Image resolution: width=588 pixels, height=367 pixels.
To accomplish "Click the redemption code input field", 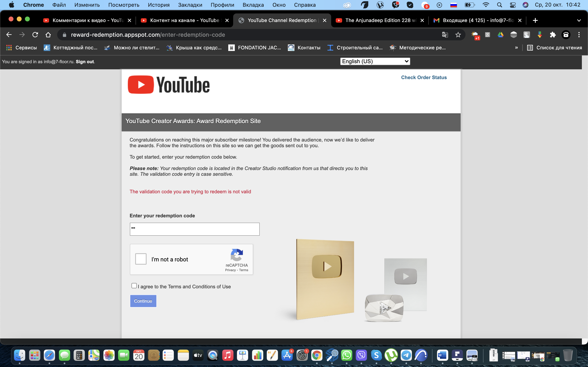I will (x=195, y=229).
